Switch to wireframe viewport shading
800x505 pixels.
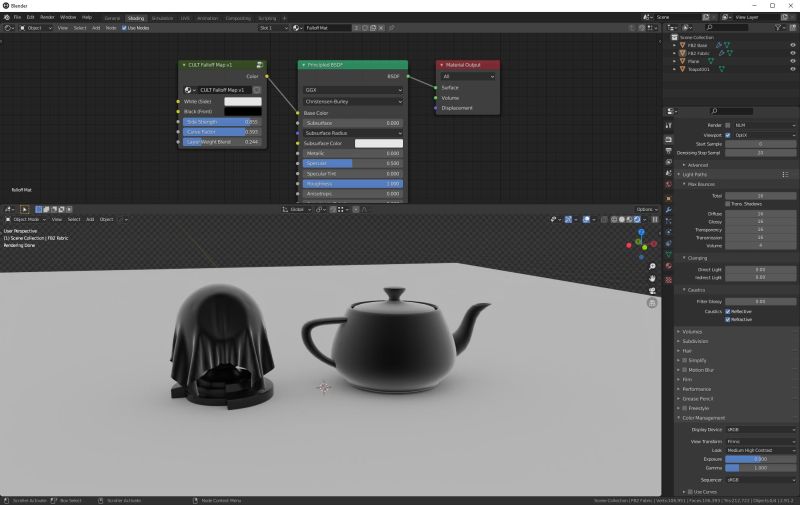pos(614,219)
